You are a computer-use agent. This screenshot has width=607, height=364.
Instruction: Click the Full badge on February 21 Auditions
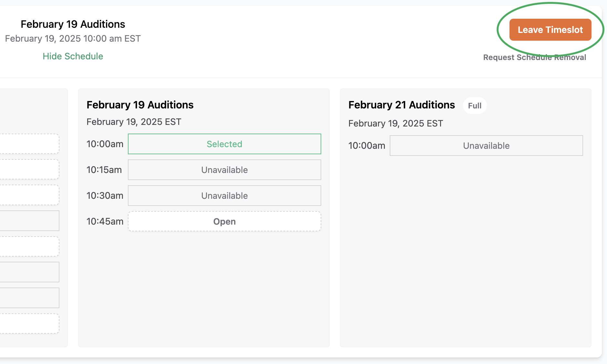(x=475, y=106)
